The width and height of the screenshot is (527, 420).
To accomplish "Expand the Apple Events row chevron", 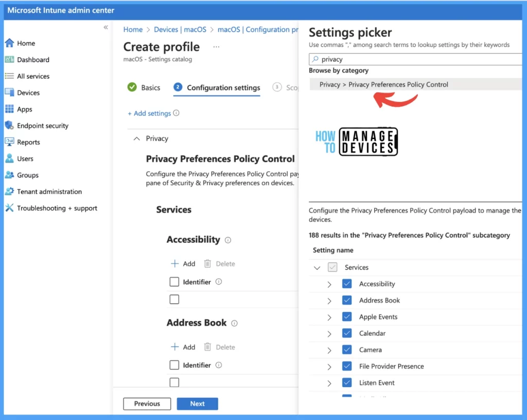I will [x=329, y=317].
